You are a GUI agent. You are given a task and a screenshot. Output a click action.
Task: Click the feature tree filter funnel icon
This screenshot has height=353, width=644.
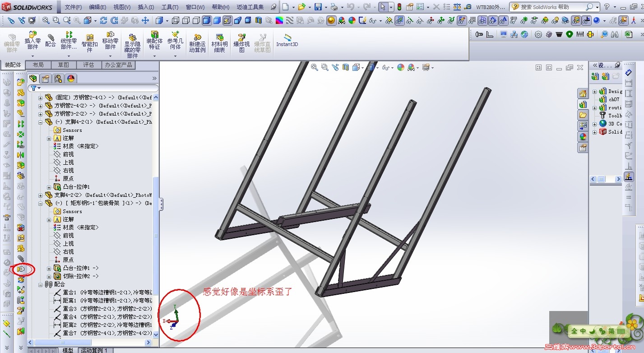pyautogui.click(x=33, y=88)
